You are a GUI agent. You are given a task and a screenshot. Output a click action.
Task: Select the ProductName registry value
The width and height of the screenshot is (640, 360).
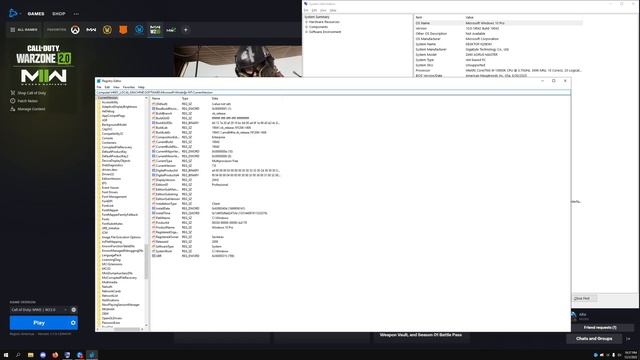(x=165, y=227)
